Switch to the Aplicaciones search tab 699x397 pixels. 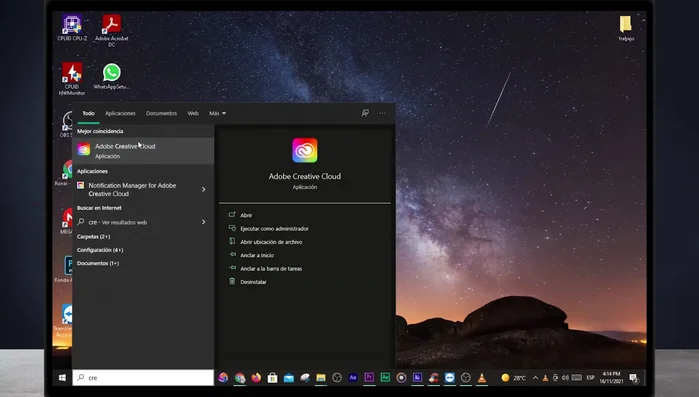(120, 113)
